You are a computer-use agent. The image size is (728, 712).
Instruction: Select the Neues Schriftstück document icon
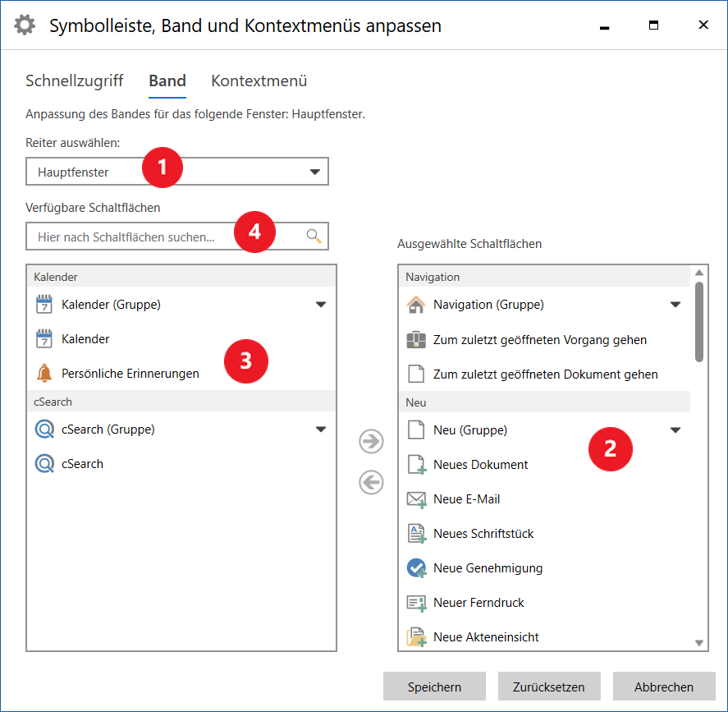tap(416, 534)
